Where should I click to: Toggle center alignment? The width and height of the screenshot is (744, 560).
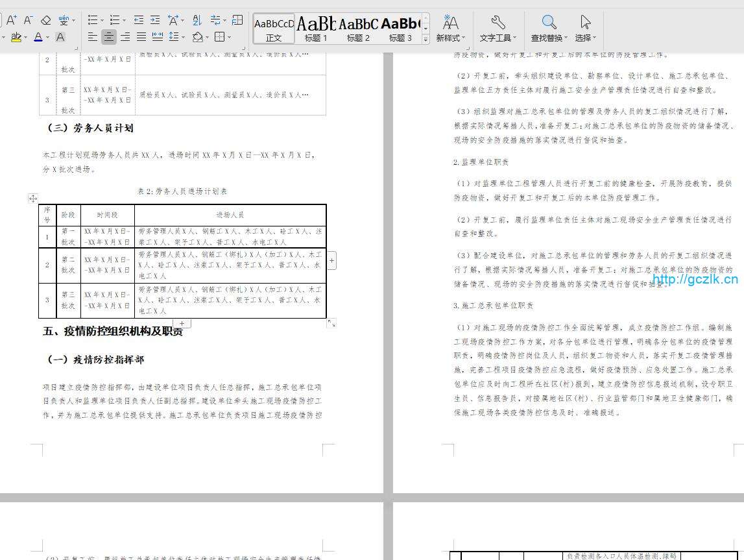(x=109, y=37)
